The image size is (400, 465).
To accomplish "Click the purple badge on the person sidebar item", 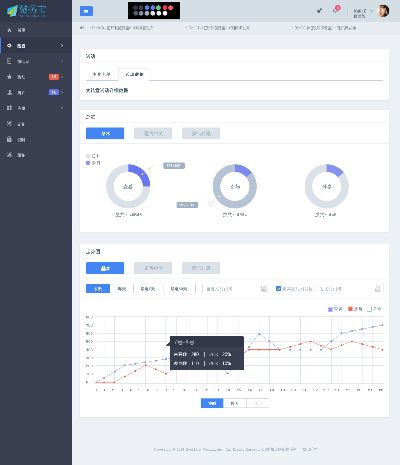I will click(54, 92).
